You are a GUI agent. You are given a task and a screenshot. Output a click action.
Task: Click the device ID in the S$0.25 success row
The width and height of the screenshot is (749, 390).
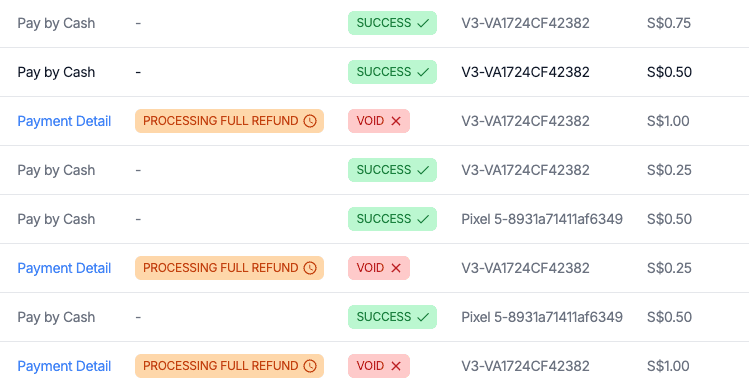(525, 170)
